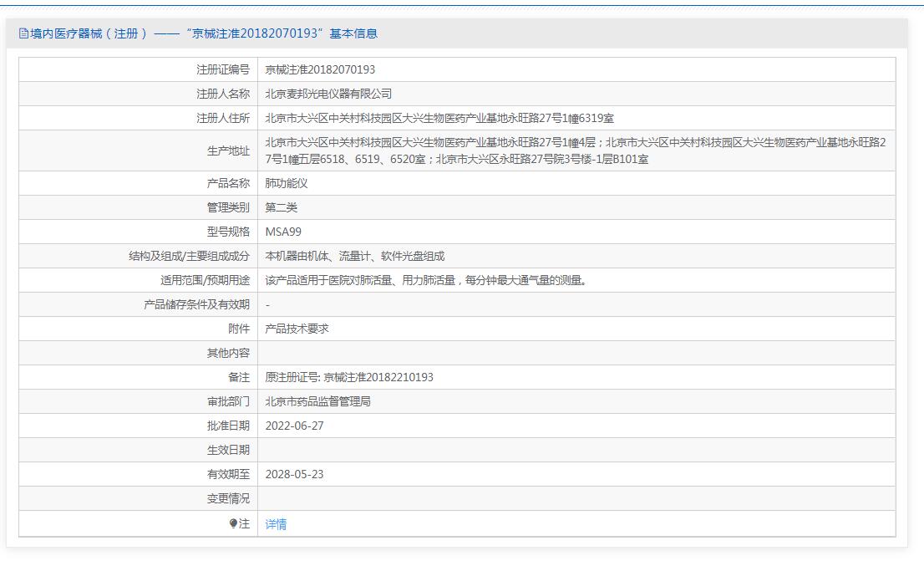Click management category value 第二类
The height and width of the screenshot is (561, 924).
pyautogui.click(x=281, y=207)
